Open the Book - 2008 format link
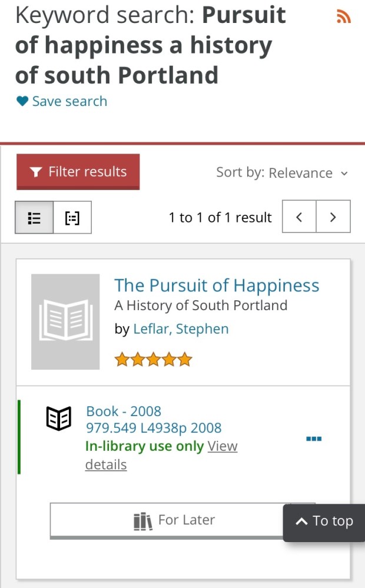 pos(124,411)
